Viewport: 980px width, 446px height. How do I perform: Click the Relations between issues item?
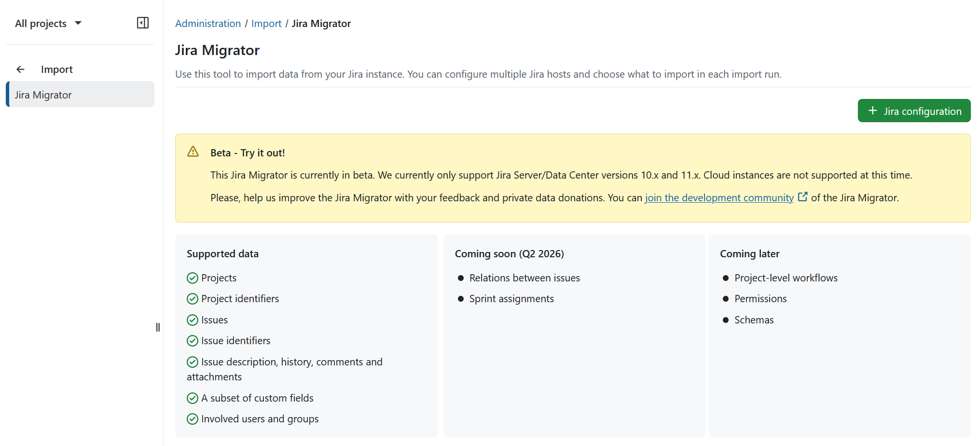pos(525,278)
